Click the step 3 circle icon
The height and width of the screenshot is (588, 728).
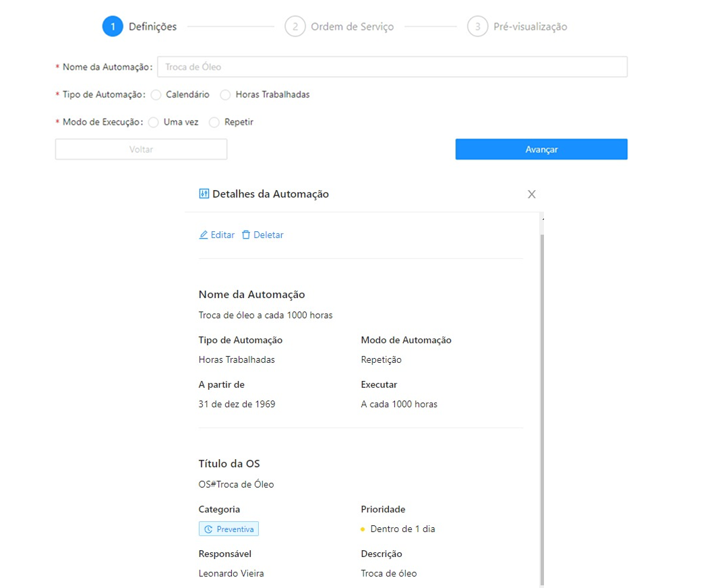477,26
